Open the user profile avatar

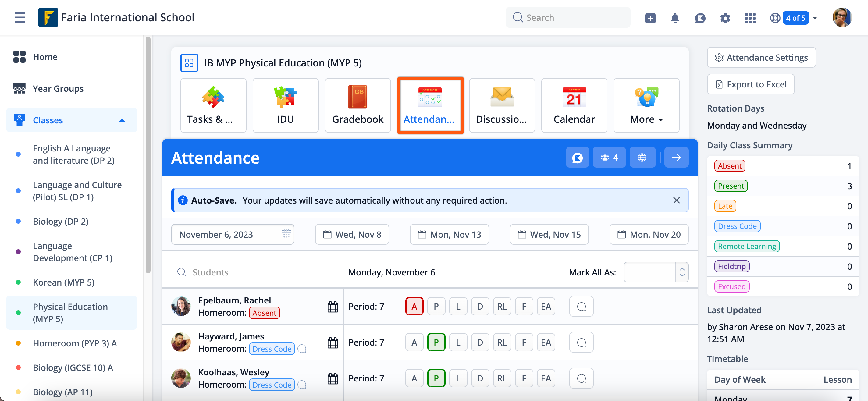pyautogui.click(x=842, y=18)
